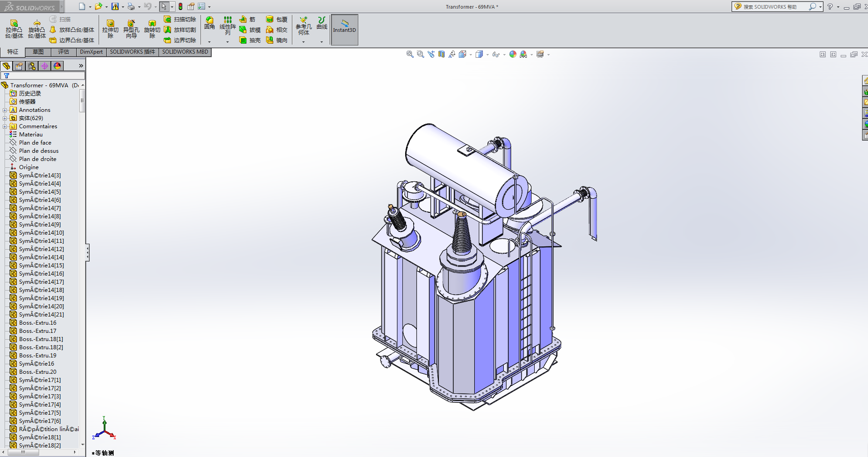Toggle the Instant3D button

pyautogui.click(x=344, y=30)
